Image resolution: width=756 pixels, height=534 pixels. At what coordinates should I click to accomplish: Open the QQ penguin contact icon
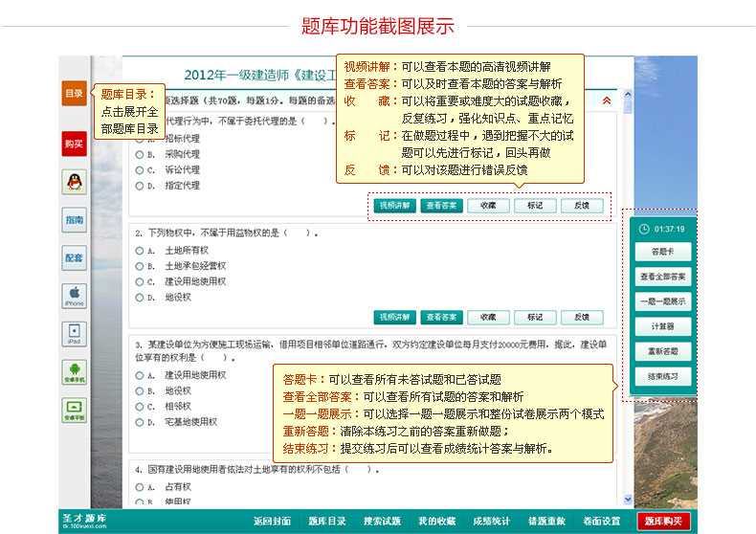[74, 182]
